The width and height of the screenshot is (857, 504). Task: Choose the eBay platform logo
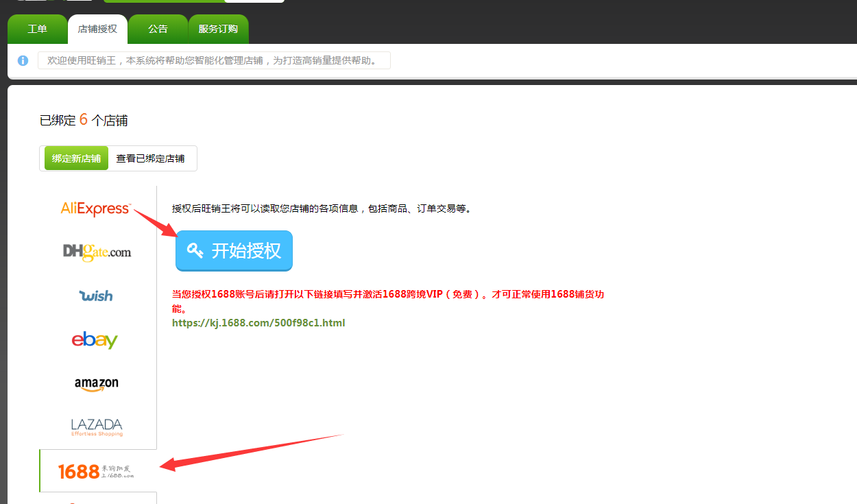pyautogui.click(x=95, y=339)
